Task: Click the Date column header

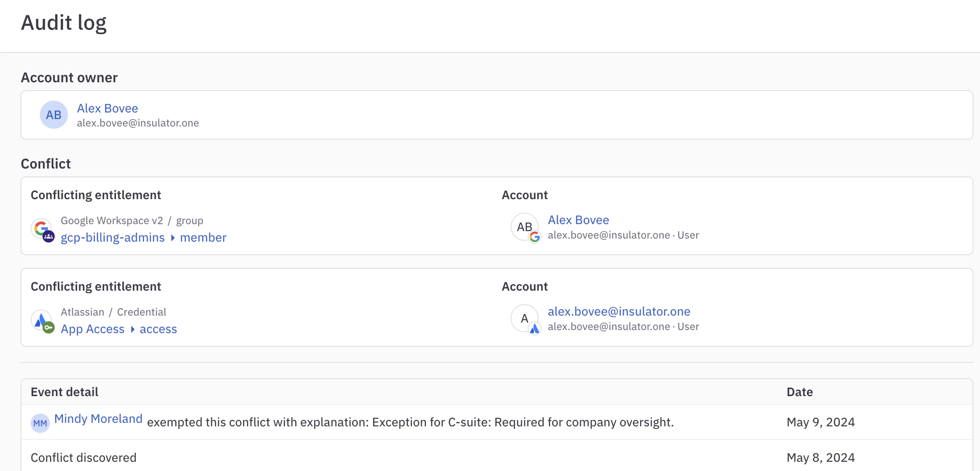Action: (x=800, y=392)
